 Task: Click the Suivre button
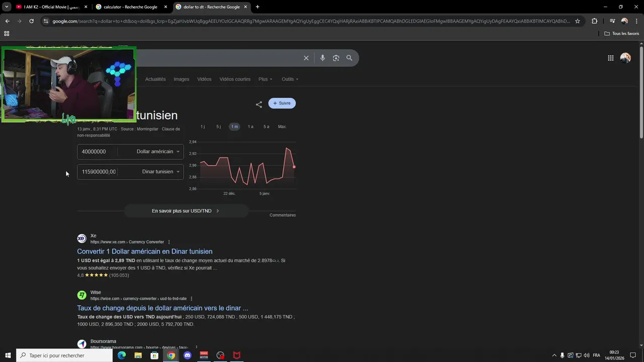click(x=282, y=103)
